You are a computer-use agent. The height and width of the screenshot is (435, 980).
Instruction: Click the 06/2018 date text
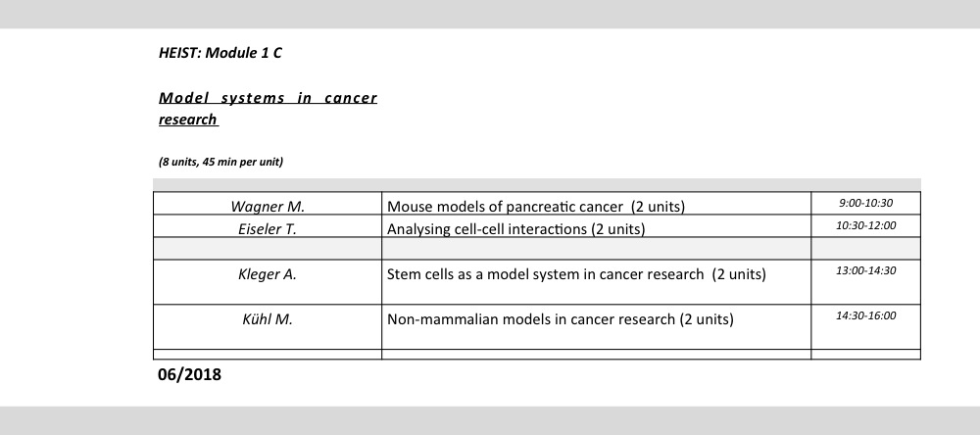189,375
